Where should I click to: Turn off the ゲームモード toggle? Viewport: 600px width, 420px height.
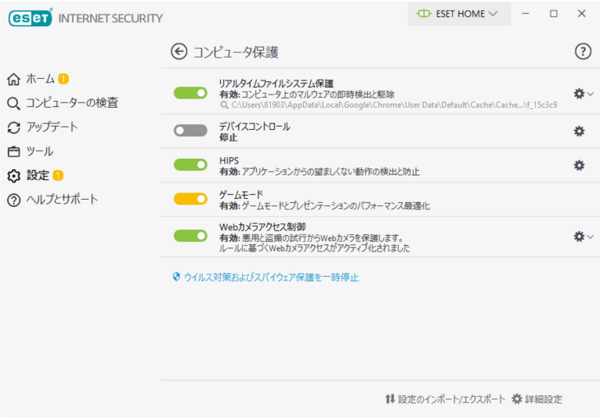pos(190,199)
